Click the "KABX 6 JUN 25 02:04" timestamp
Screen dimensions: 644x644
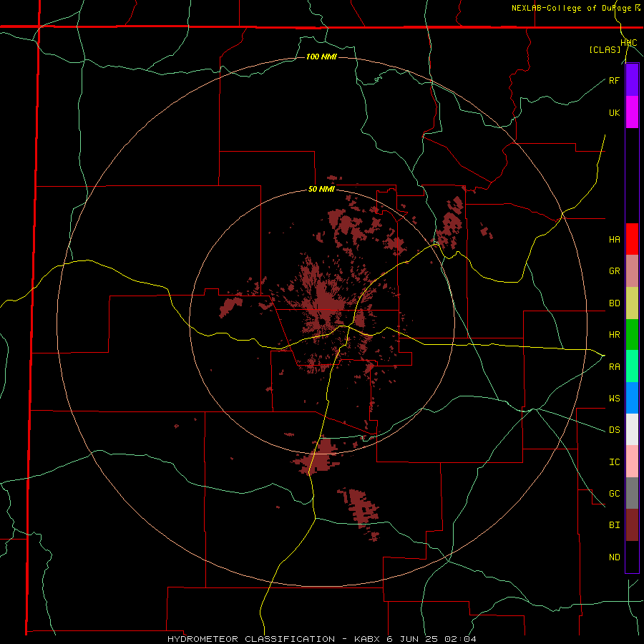(415, 639)
